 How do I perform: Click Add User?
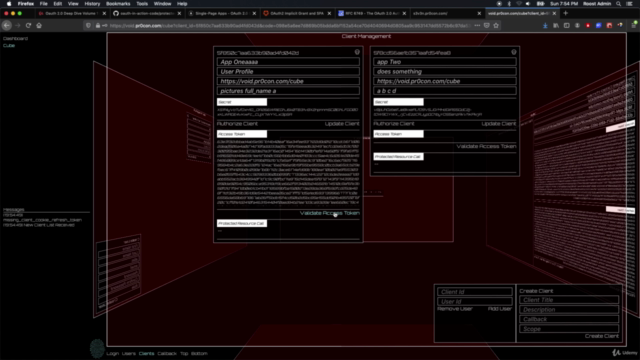[500, 309]
